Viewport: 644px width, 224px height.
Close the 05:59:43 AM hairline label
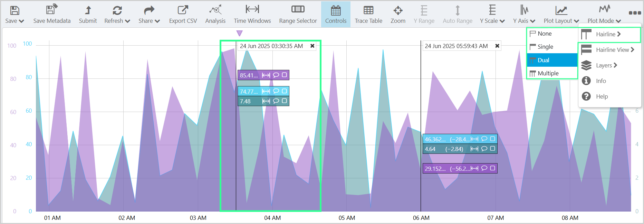(497, 46)
